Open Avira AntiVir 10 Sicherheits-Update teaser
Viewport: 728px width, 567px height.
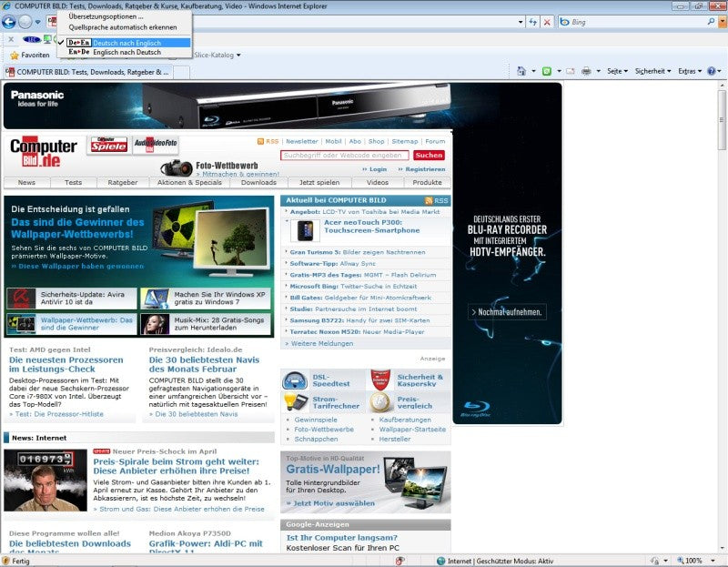pos(72,299)
